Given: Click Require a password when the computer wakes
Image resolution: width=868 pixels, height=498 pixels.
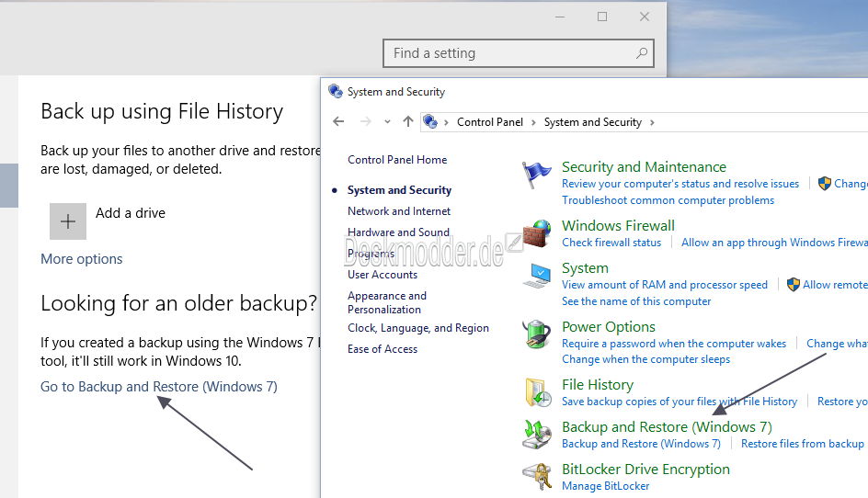Looking at the screenshot, I should pos(674,343).
